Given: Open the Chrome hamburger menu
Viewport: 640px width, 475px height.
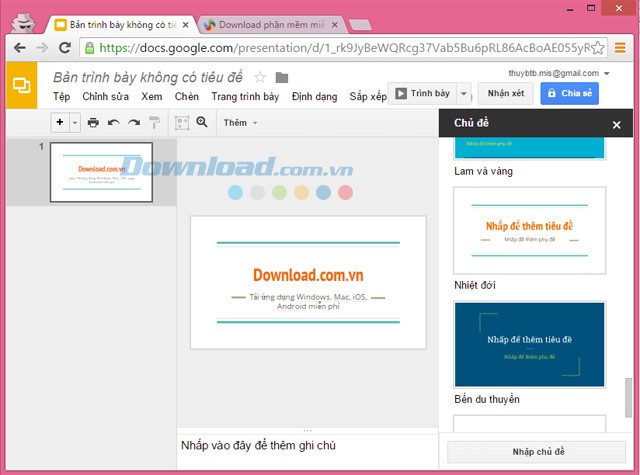Looking at the screenshot, I should coord(620,48).
